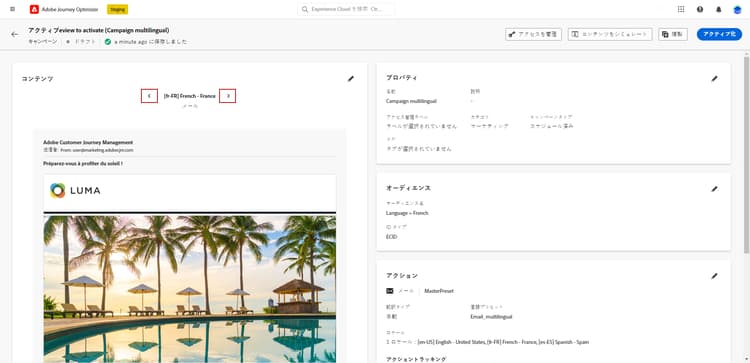Open the notifications bell icon

718,9
